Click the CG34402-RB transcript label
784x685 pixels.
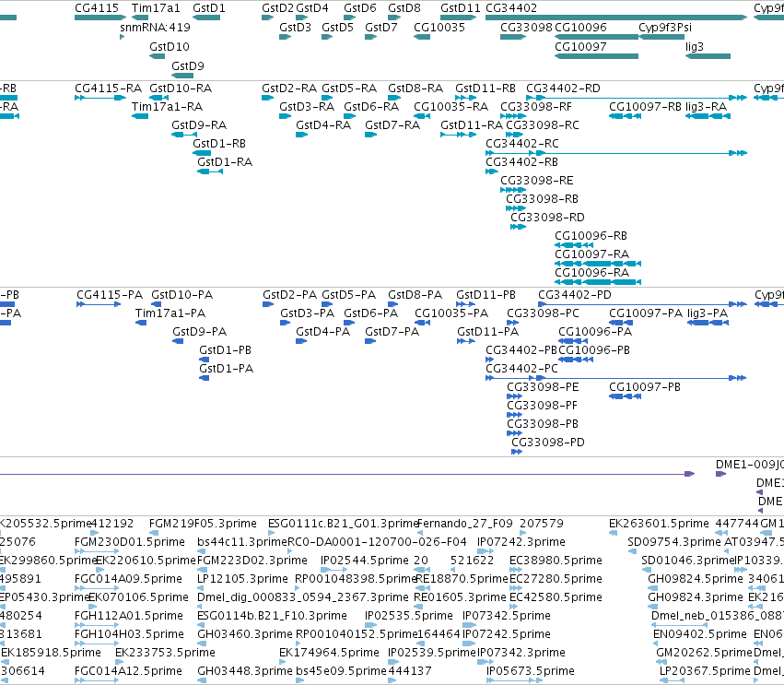(x=521, y=161)
